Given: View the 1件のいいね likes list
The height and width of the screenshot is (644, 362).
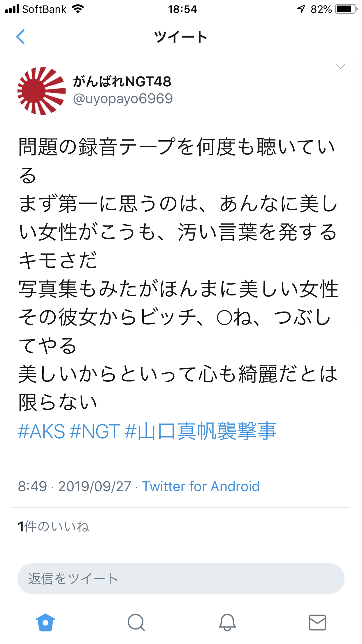Looking at the screenshot, I should pyautogui.click(x=54, y=527).
